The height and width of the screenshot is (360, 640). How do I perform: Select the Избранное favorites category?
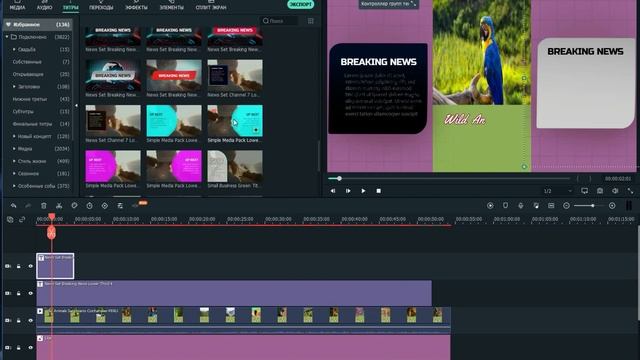pos(38,24)
